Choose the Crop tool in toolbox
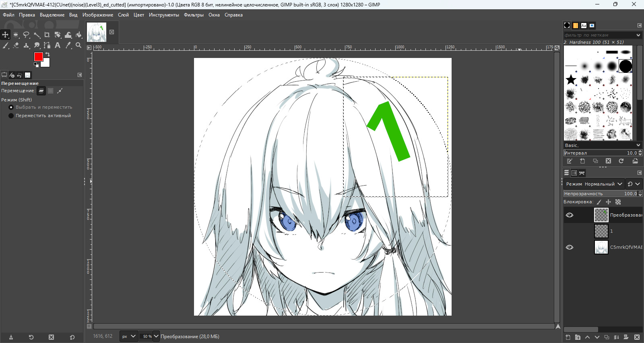This screenshot has height=343, width=644. pyautogui.click(x=47, y=35)
